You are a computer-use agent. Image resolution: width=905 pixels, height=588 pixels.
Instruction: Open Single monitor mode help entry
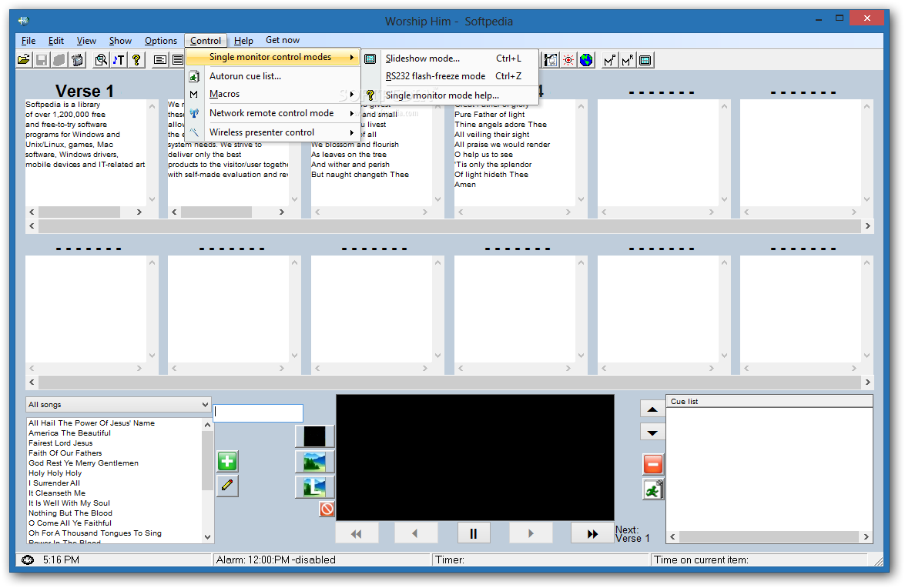(x=451, y=95)
